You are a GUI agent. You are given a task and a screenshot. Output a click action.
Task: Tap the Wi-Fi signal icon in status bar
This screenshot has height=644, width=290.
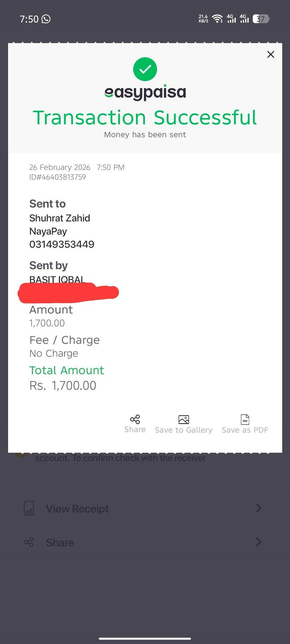click(217, 19)
